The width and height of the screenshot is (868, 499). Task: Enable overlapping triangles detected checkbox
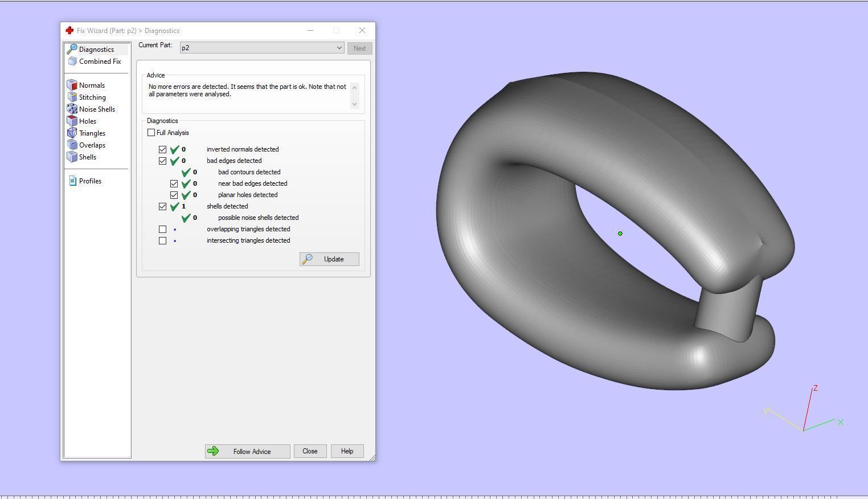(x=163, y=229)
